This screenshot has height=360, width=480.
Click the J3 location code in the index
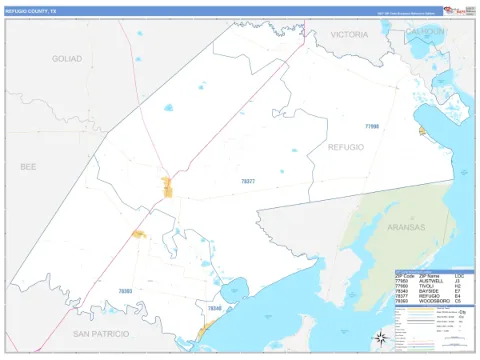click(x=457, y=281)
